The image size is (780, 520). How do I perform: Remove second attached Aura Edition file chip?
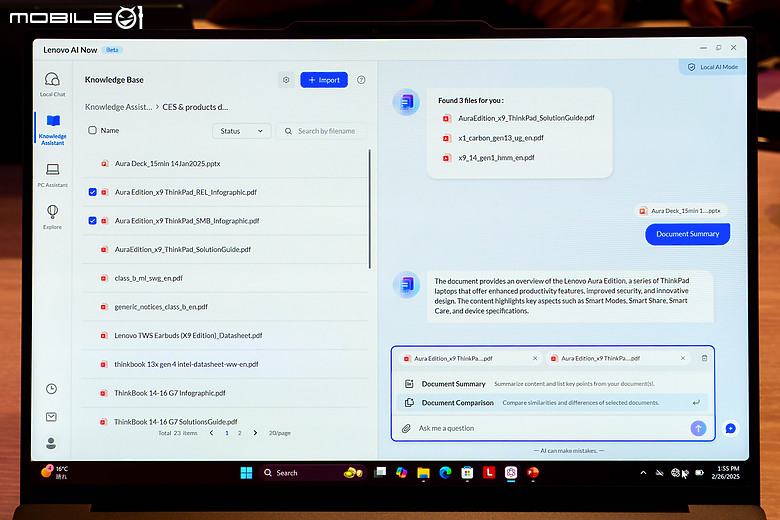click(x=682, y=358)
